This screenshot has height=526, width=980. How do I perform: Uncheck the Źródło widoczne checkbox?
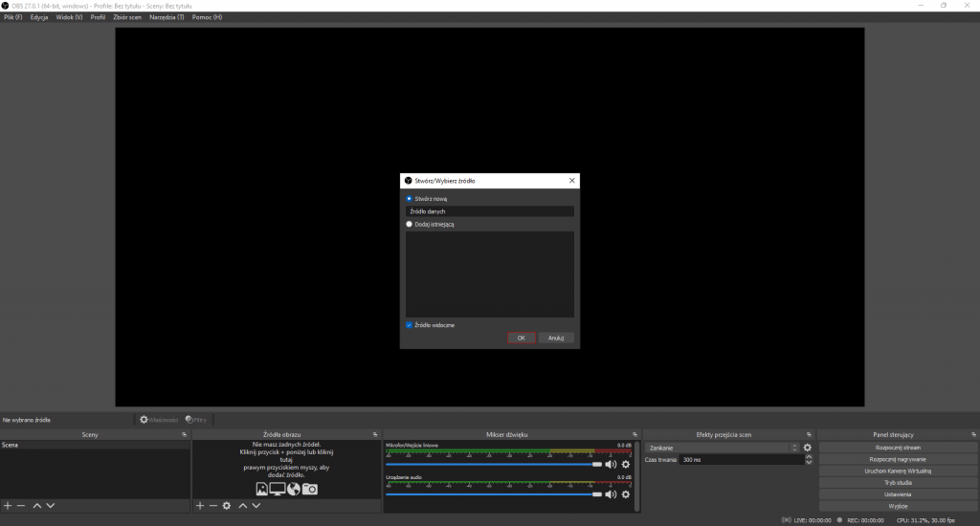pyautogui.click(x=410, y=325)
